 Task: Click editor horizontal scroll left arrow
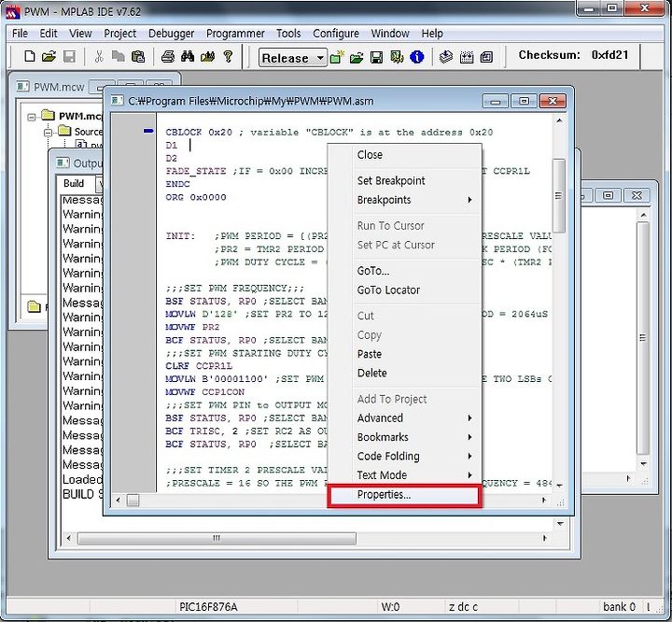pos(119,501)
